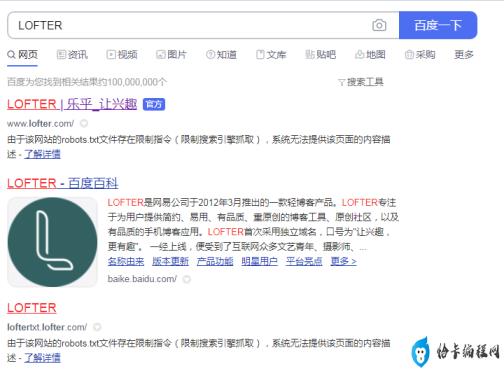Click the loftertxt.lofter.com/ URL text
Screen dimensions: 504x371
(x=47, y=327)
